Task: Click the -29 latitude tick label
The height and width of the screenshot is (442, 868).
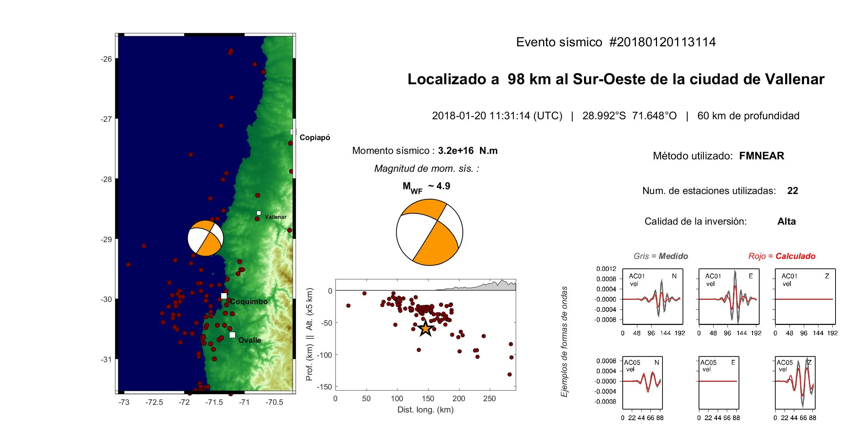Action: [106, 239]
